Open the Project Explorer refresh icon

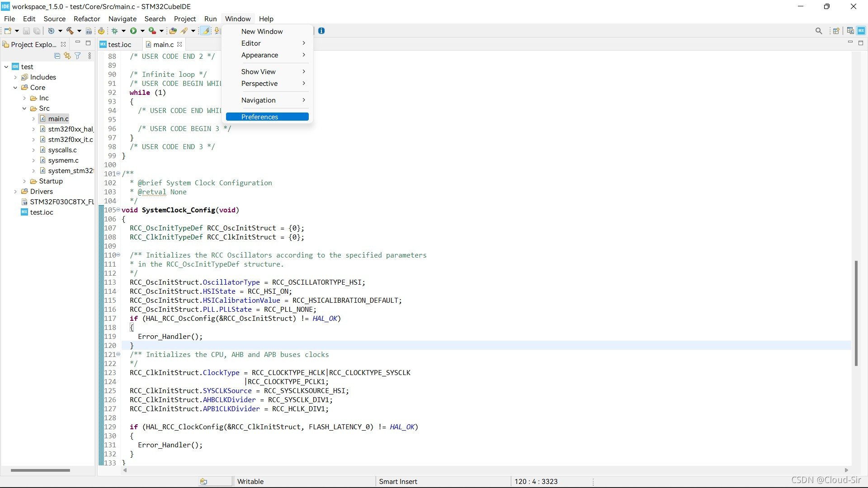[67, 56]
